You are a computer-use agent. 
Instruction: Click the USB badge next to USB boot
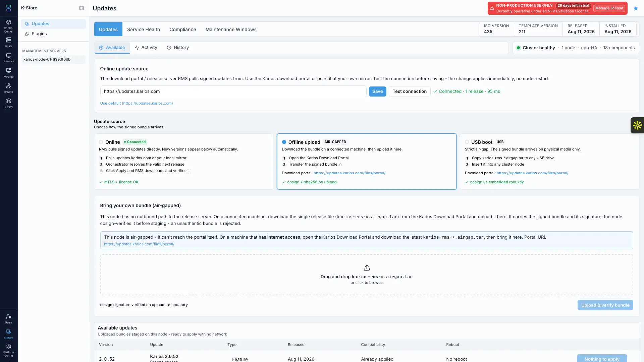click(x=500, y=142)
